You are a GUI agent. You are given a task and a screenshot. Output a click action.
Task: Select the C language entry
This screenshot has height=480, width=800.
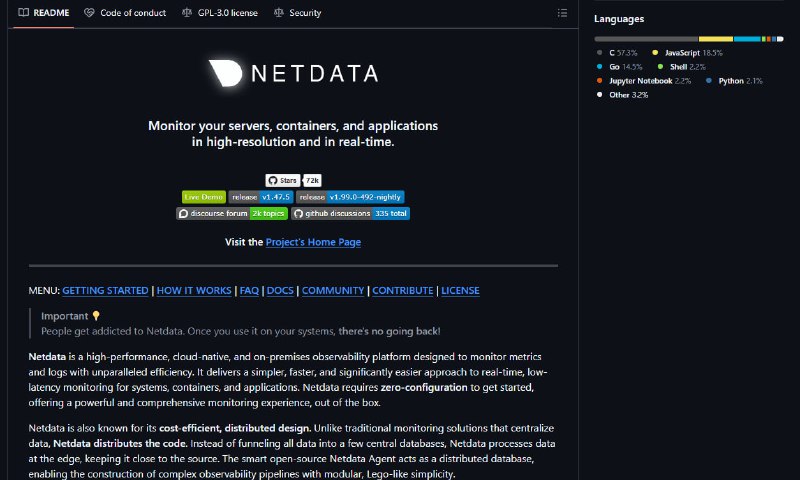click(617, 53)
